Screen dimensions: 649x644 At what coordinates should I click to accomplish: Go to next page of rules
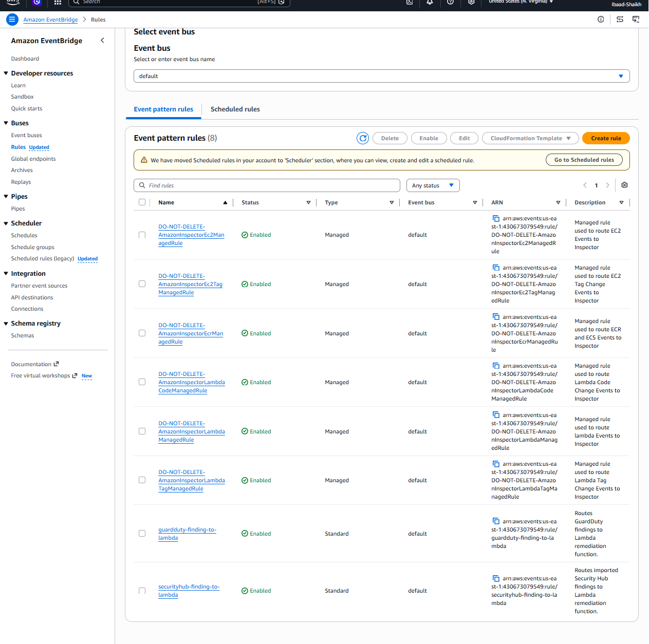click(607, 185)
